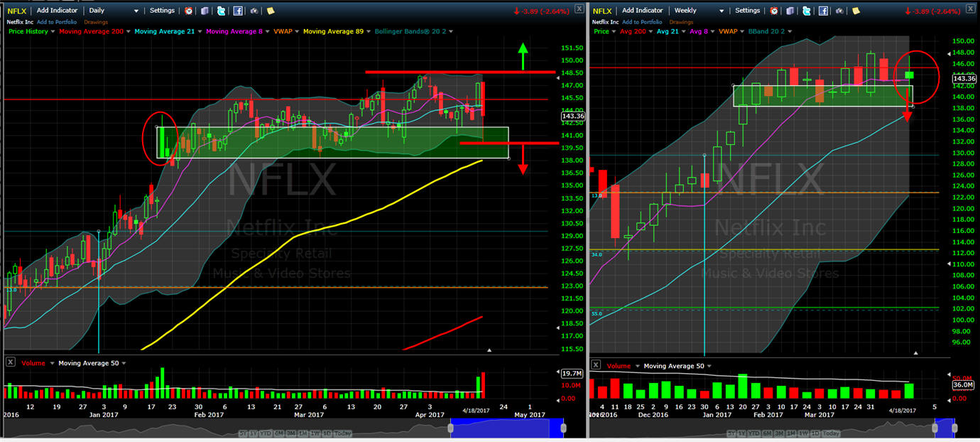This screenshot has height=442, width=980.
Task: Share Weekly chart via Twitter icon
Action: tap(807, 11)
